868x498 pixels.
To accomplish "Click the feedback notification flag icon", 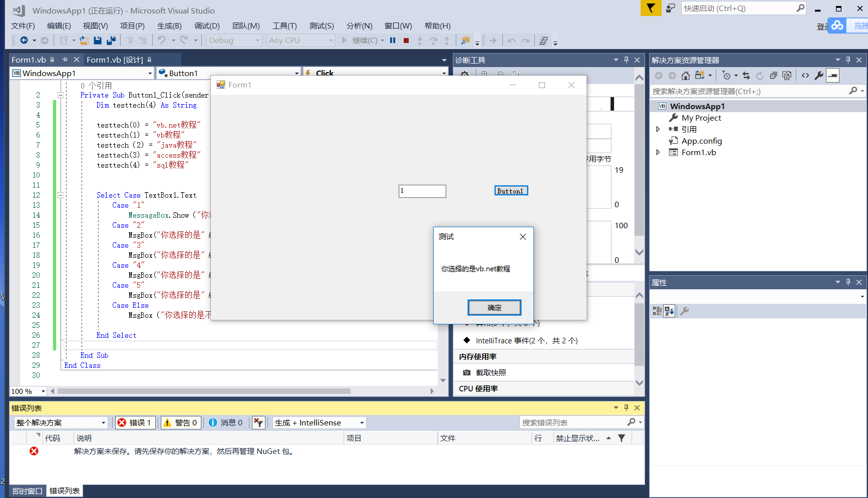I will (x=651, y=8).
